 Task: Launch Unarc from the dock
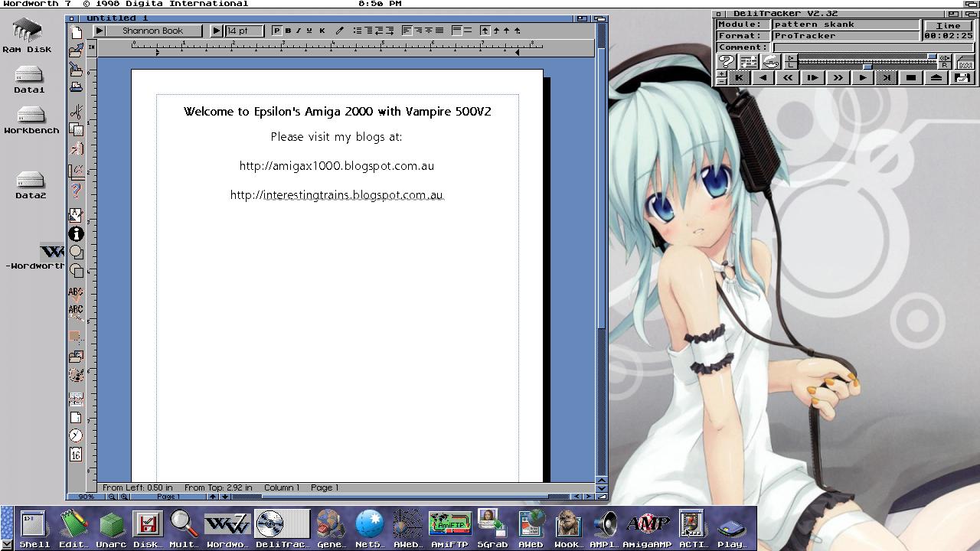112,529
